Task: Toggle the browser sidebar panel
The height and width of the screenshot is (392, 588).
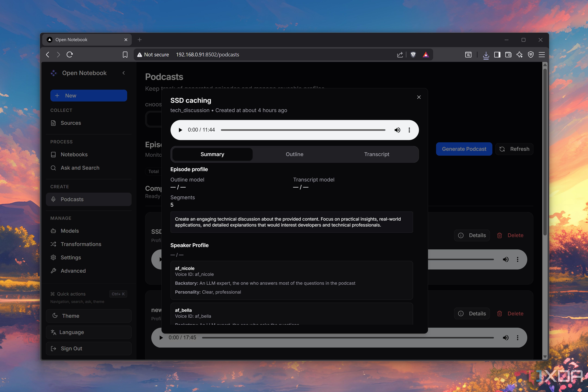Action: click(x=497, y=54)
